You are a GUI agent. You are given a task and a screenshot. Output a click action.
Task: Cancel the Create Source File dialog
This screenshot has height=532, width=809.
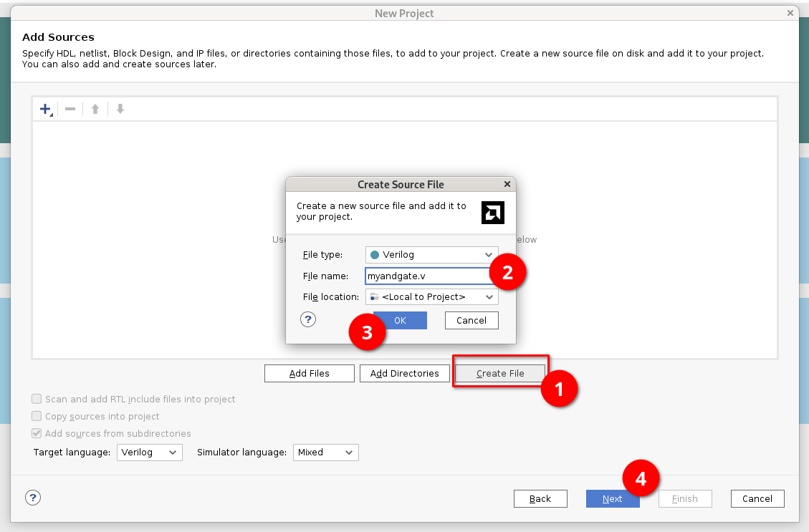click(471, 321)
